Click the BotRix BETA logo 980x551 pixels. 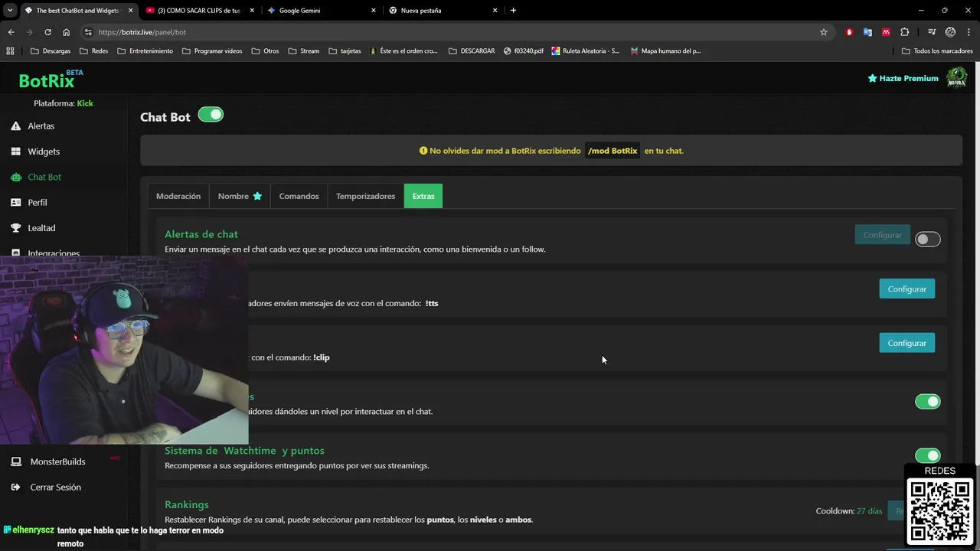coord(51,79)
